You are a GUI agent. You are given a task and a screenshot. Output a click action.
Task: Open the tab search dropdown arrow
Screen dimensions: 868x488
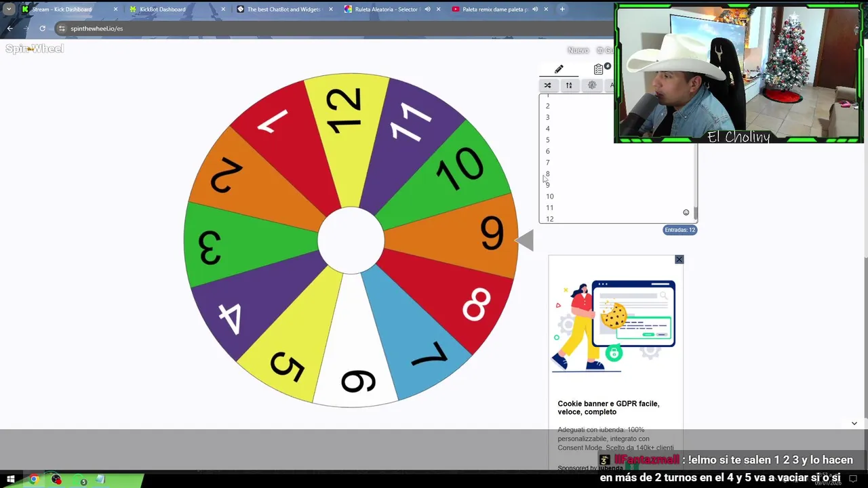coord(9,9)
